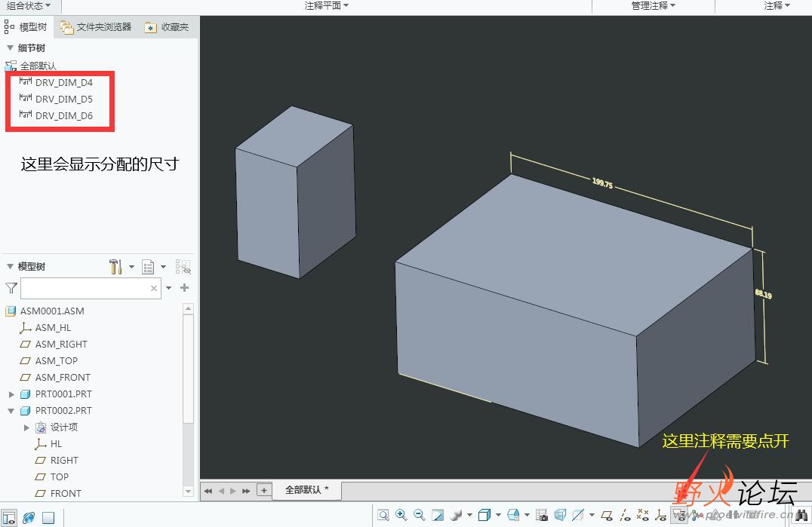The height and width of the screenshot is (527, 812).
Task: Open the 管理注释 ribbon group menu
Action: coord(653,6)
